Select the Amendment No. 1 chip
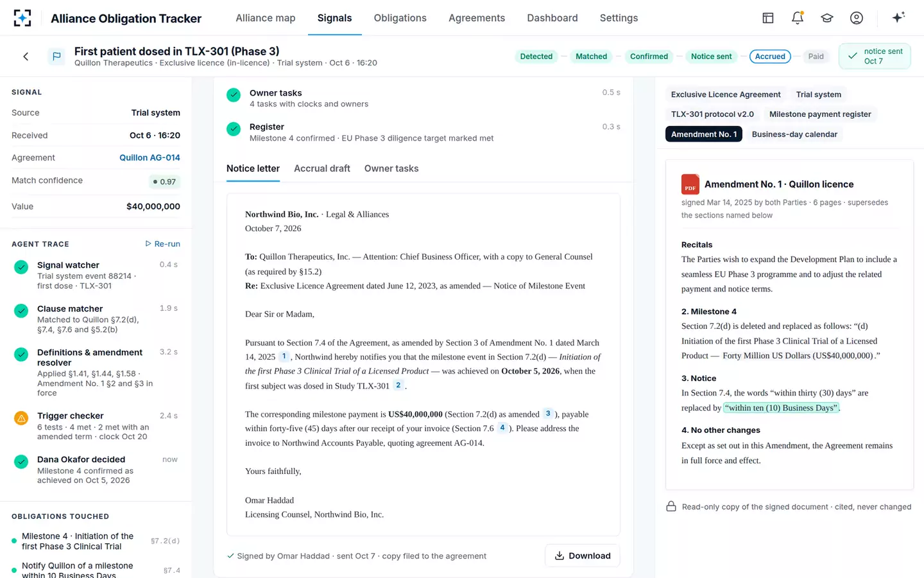Screen dimensions: 924x578 pos(704,134)
